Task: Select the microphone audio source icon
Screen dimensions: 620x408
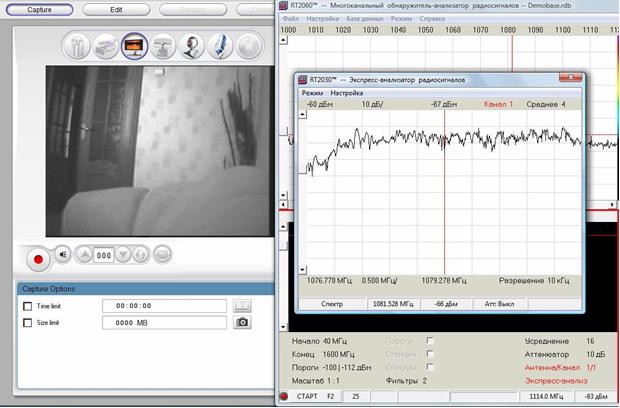Action: coord(220,46)
